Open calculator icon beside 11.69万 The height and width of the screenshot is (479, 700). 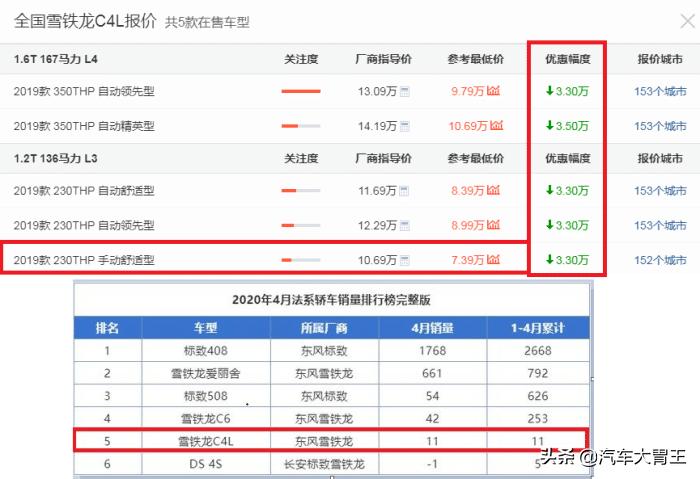pos(404,191)
